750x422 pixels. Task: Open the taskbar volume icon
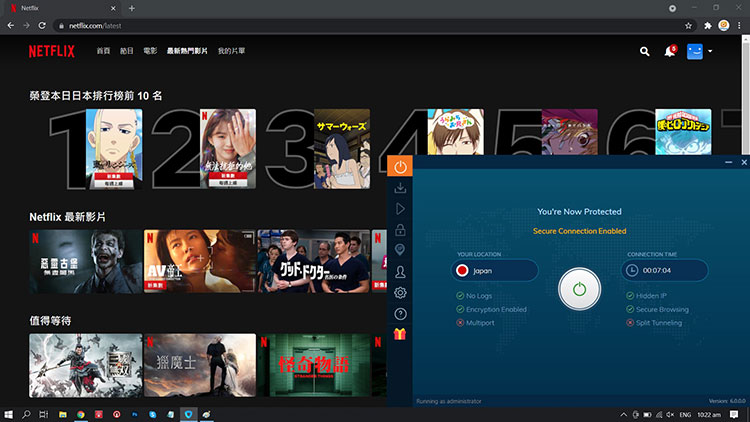670,414
